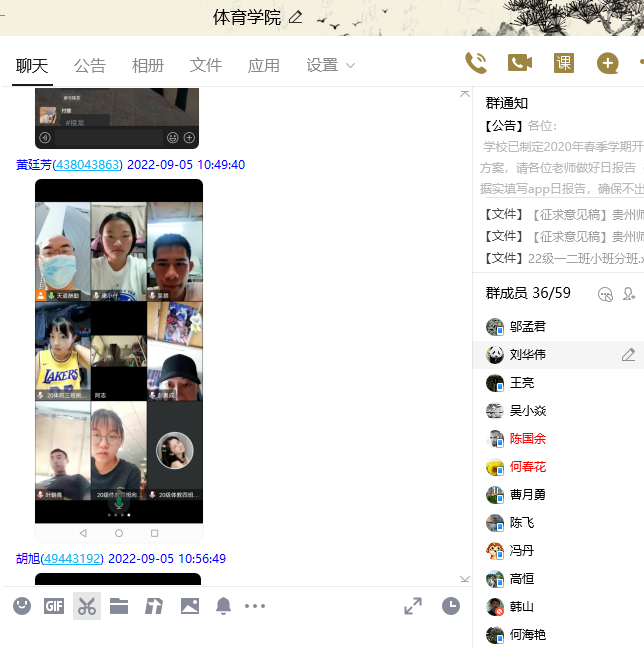
Task: Switch to the 文件 tab
Action: [206, 65]
